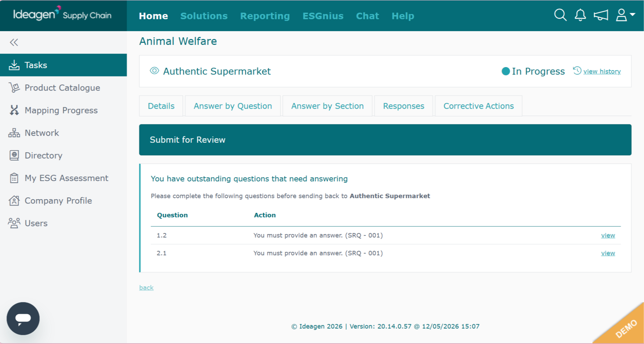Image resolution: width=644 pixels, height=344 pixels.
Task: Switch to the Details tab
Action: click(x=161, y=106)
